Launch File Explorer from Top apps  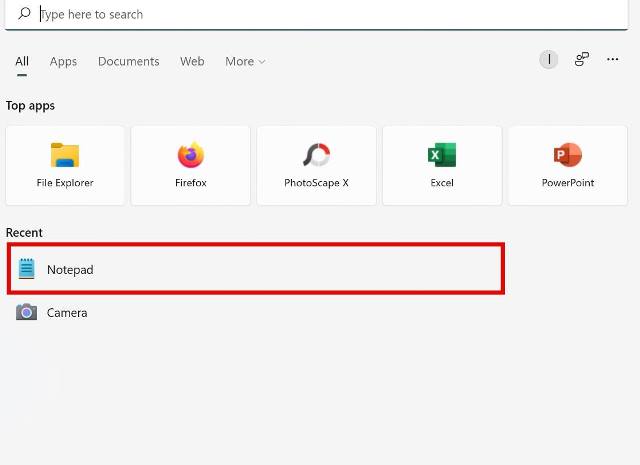(65, 165)
